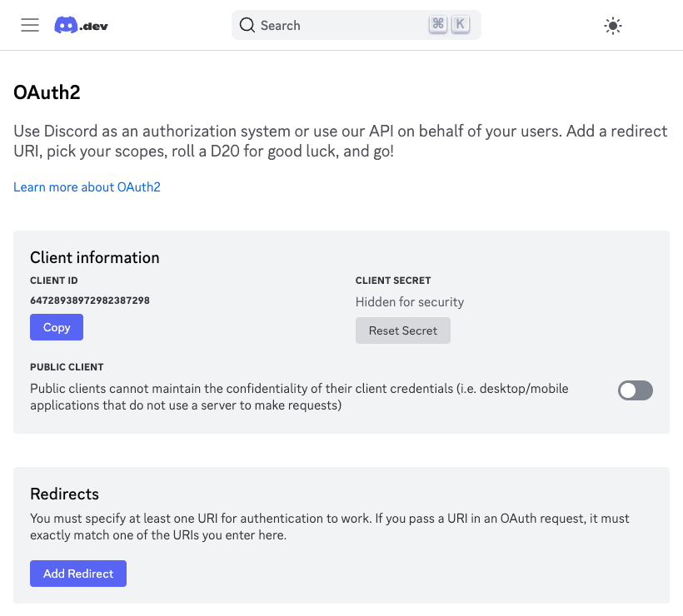Focus the Search input field

pyautogui.click(x=356, y=25)
